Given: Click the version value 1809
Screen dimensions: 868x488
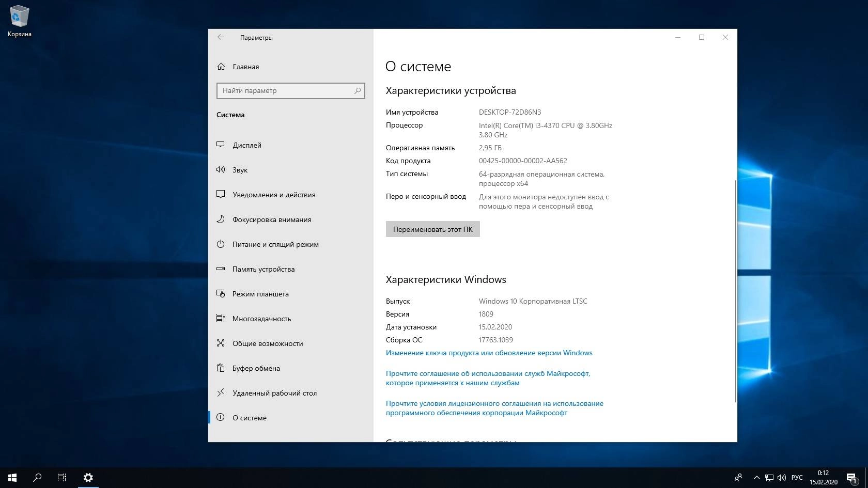Looking at the screenshot, I should 486,314.
